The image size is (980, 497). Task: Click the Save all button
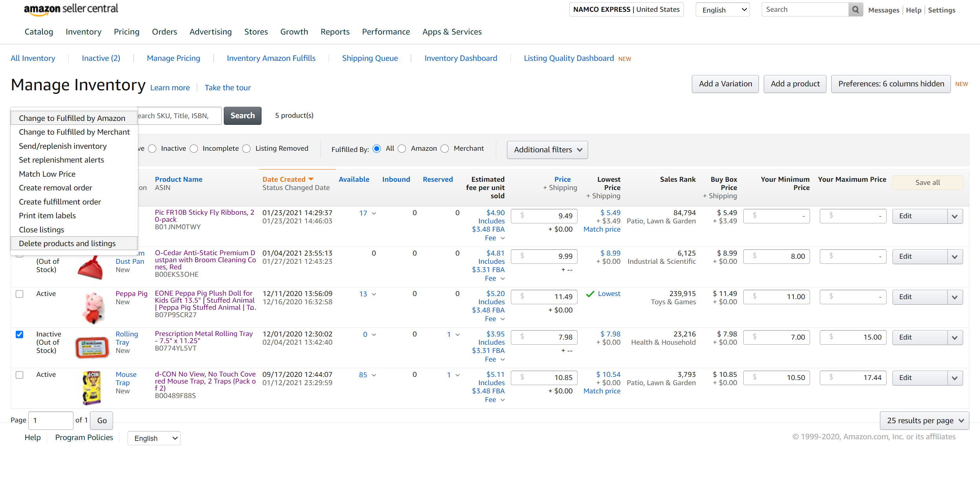tap(927, 183)
